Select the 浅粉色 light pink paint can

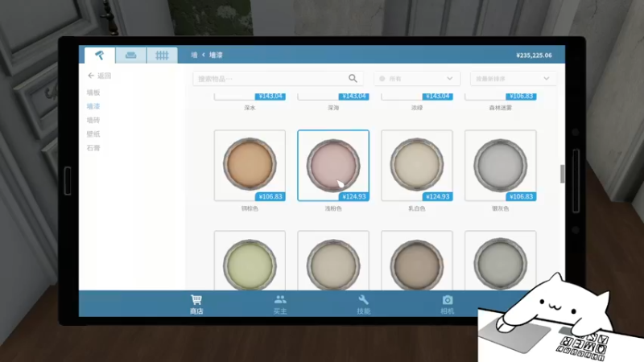click(333, 166)
